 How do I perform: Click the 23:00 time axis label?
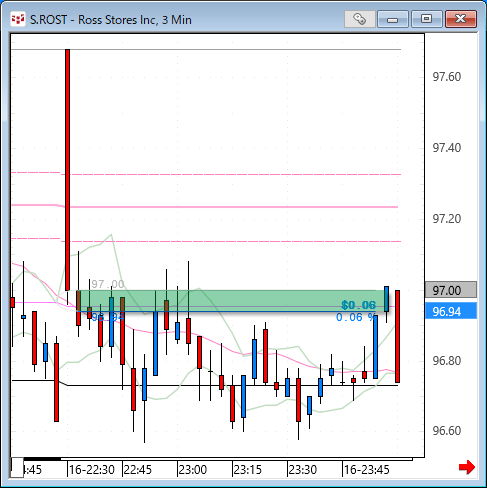coord(193,470)
